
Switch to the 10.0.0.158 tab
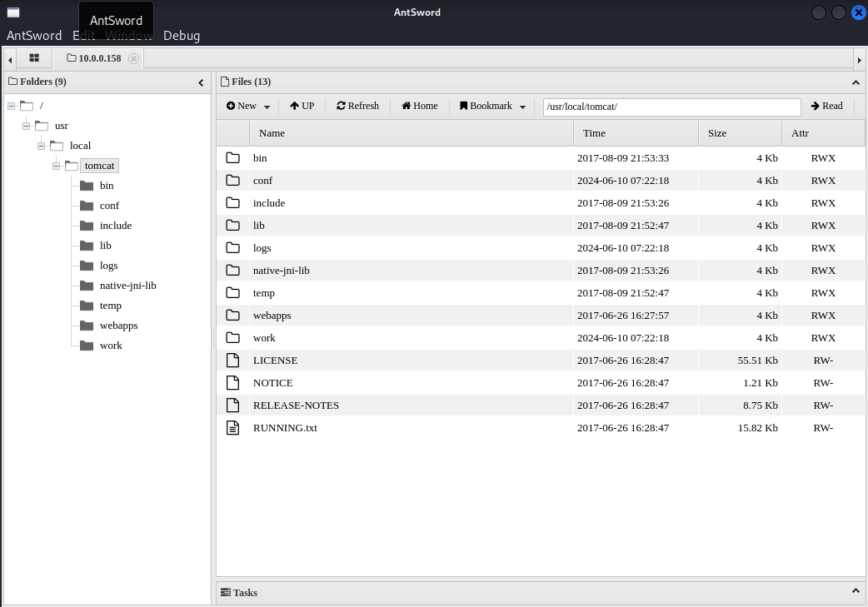pyautogui.click(x=93, y=58)
